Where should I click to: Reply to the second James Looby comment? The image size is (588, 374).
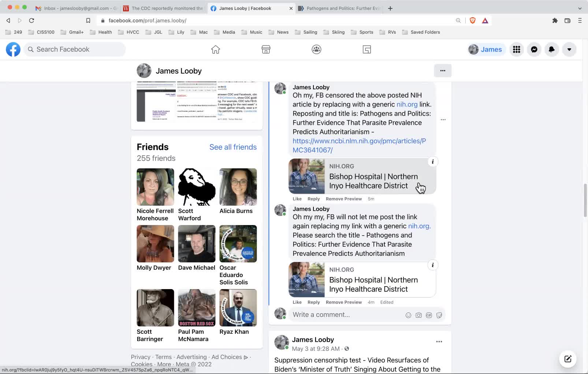coord(314,302)
